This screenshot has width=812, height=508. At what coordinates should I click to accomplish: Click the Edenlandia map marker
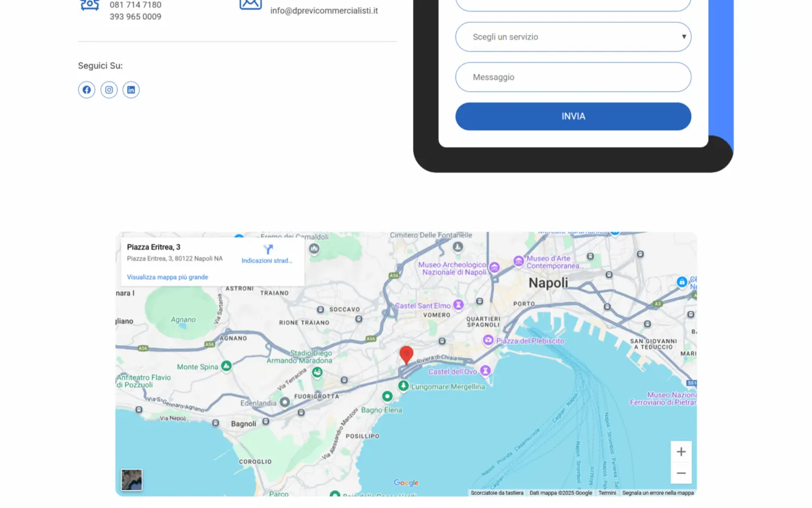click(285, 402)
